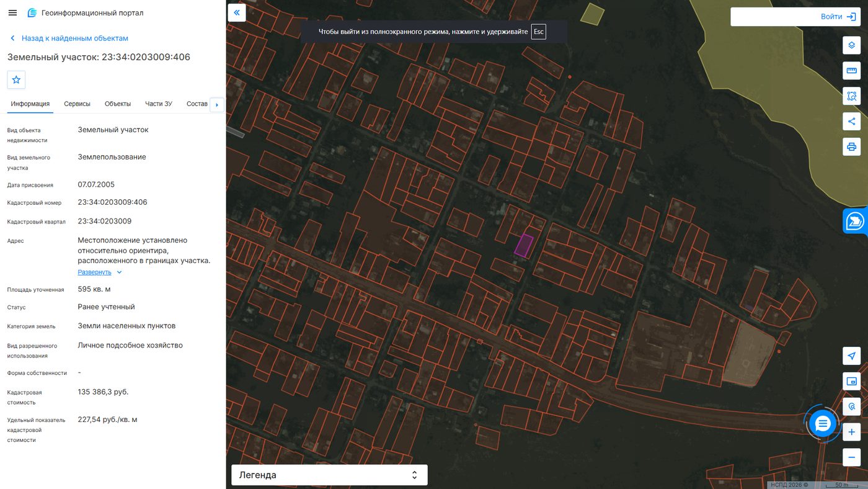This screenshot has height=489, width=868.
Task: Print the map with printer icon
Action: tap(852, 146)
